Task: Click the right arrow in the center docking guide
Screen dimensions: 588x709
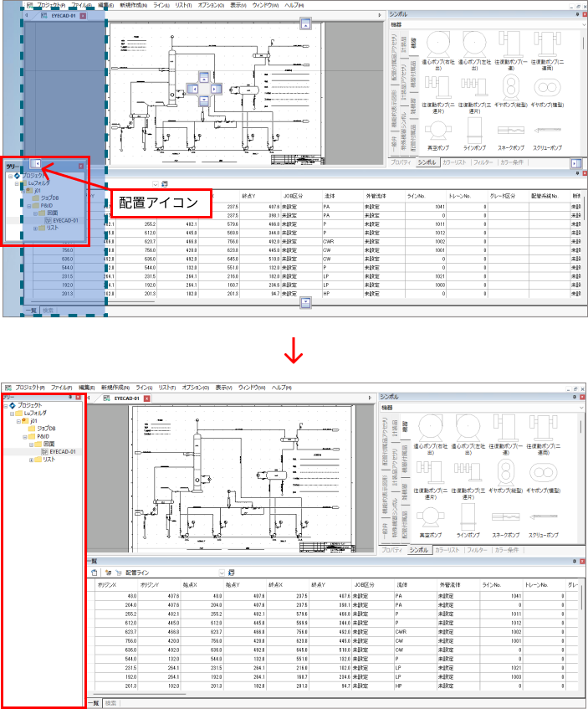Action: pos(216,88)
